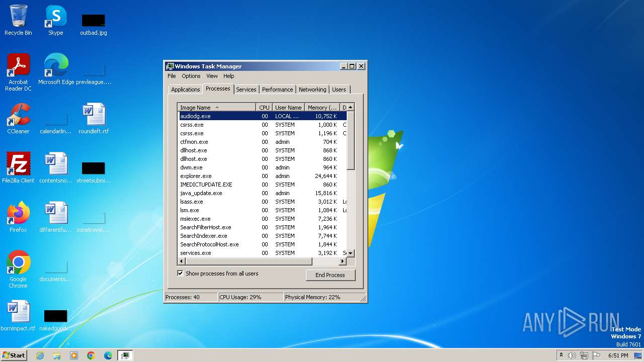This screenshot has width=644, height=362.
Task: Select the contentsno... Word document icon
Action: click(x=56, y=168)
